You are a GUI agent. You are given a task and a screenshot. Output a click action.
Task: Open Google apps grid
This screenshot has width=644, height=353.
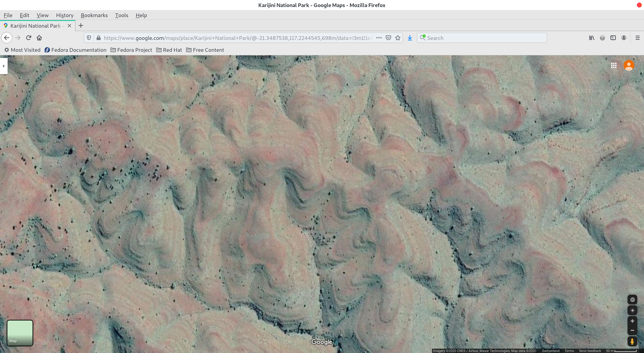point(614,65)
